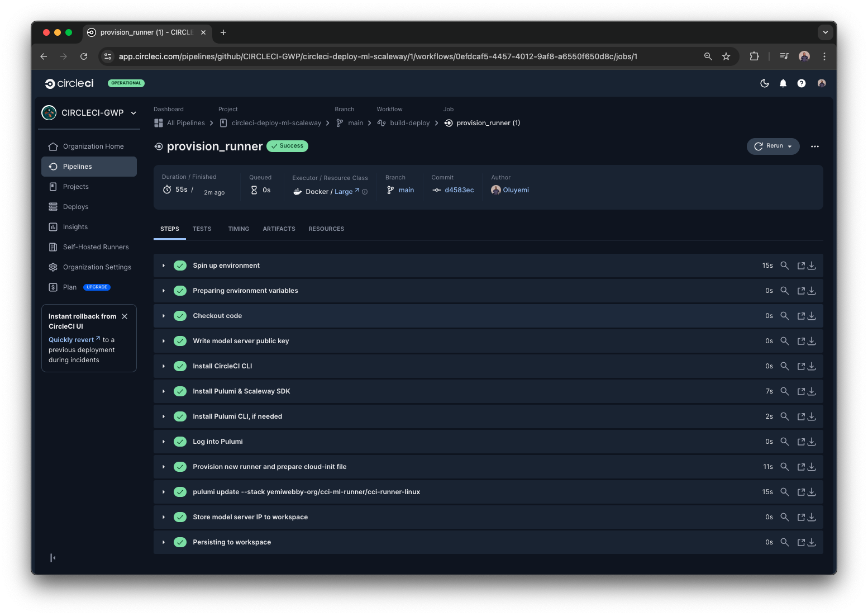Download output of Checkout code step
The width and height of the screenshot is (868, 616).
click(x=812, y=316)
